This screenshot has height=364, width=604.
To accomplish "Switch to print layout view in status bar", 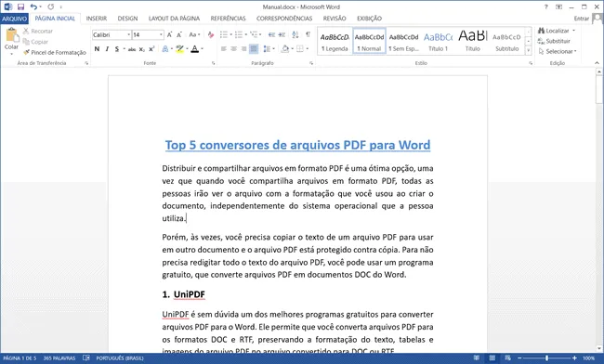I will [492, 358].
